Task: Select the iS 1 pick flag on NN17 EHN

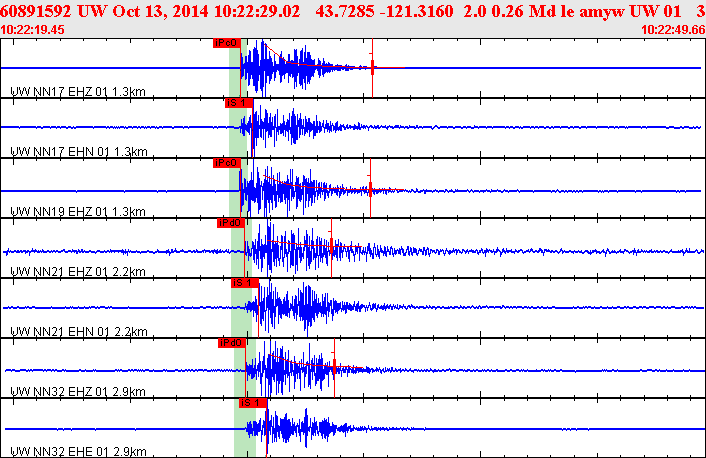Action: [239, 103]
